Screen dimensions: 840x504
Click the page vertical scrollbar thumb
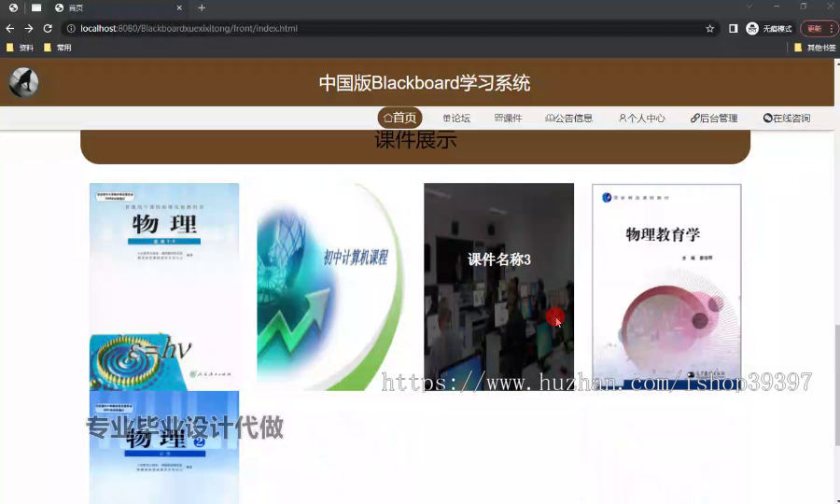(x=837, y=385)
